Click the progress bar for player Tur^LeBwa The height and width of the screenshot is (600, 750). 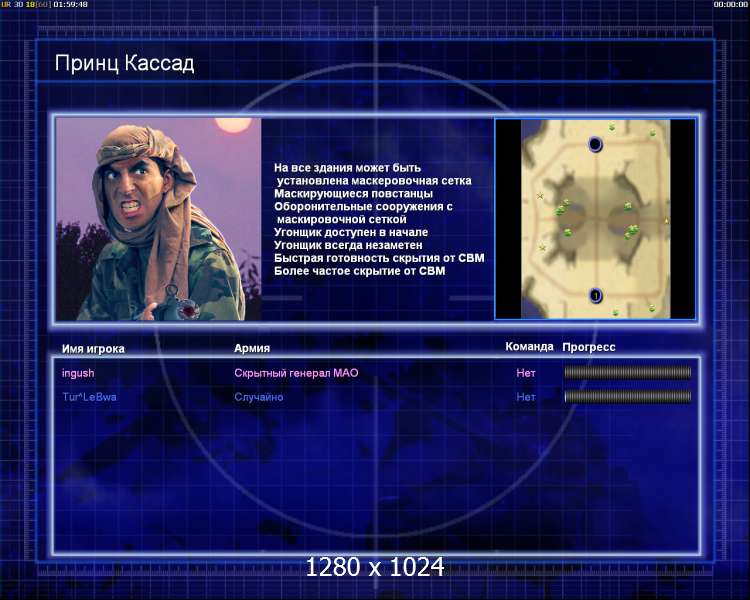(x=628, y=396)
